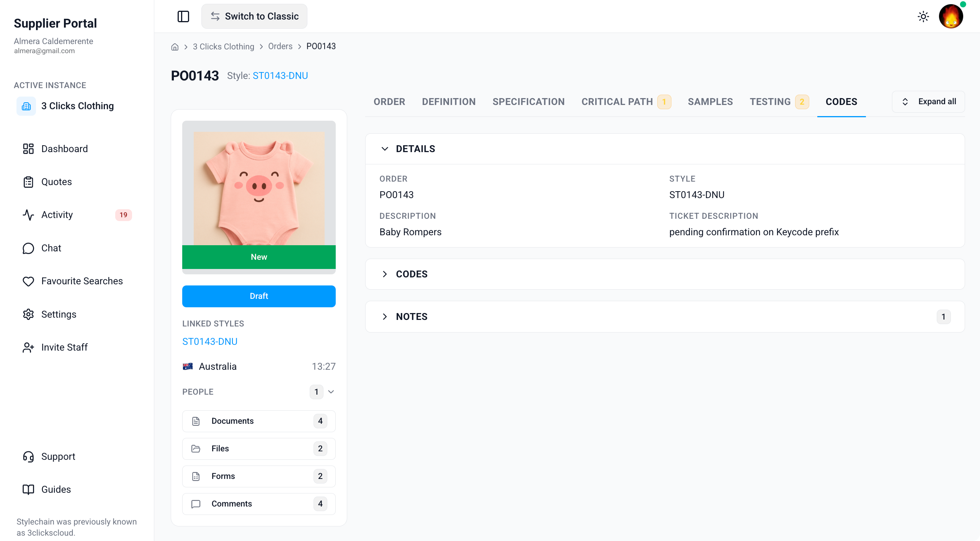
Task: Open Support headset icon
Action: 28,457
